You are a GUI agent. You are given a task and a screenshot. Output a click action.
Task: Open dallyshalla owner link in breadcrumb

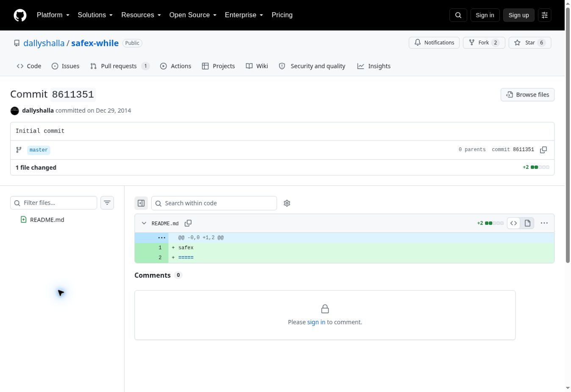pyautogui.click(x=44, y=43)
